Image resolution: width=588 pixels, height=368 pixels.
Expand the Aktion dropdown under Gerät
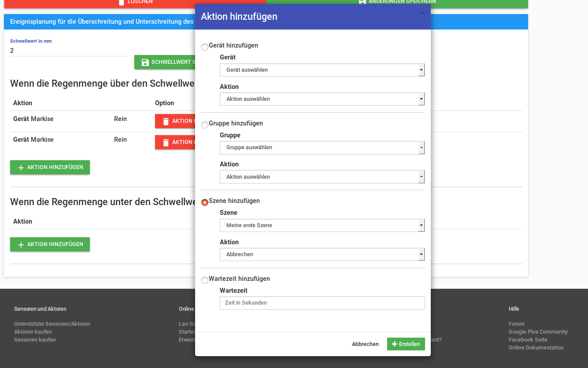322,99
